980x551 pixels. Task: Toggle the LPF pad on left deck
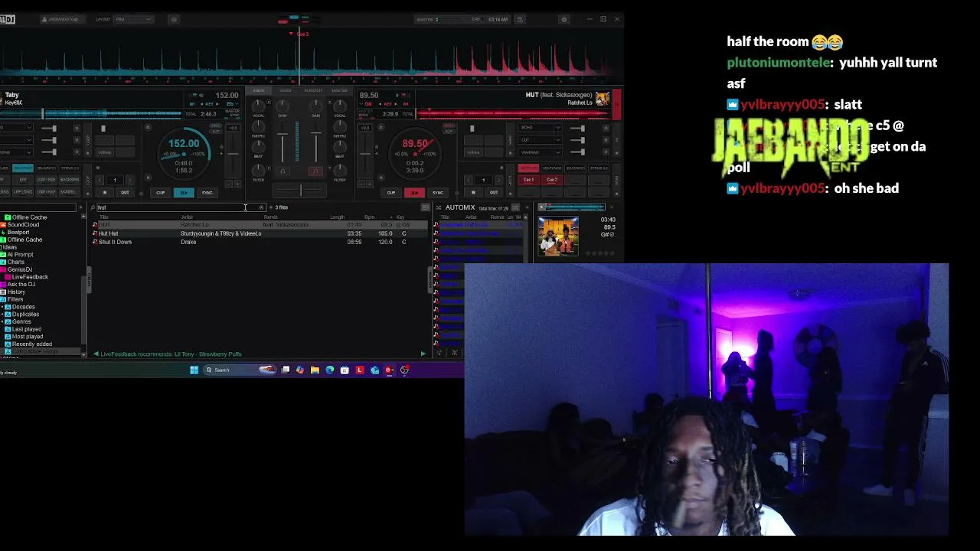pyautogui.click(x=23, y=180)
